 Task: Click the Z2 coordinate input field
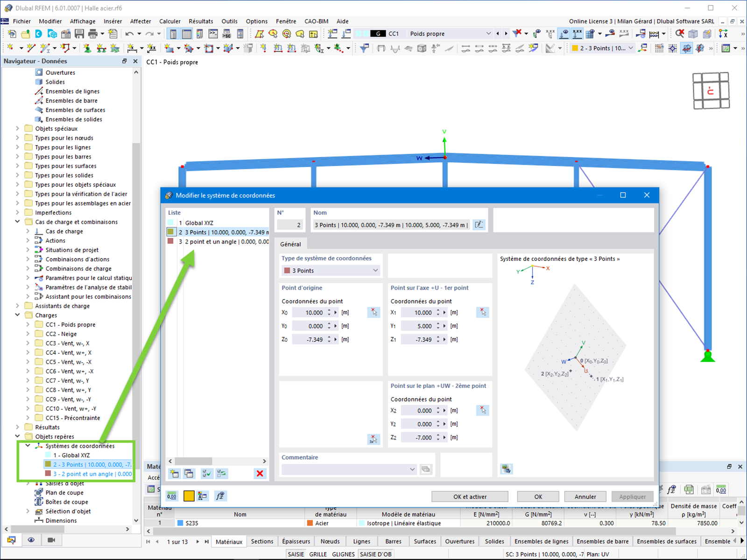click(x=417, y=438)
